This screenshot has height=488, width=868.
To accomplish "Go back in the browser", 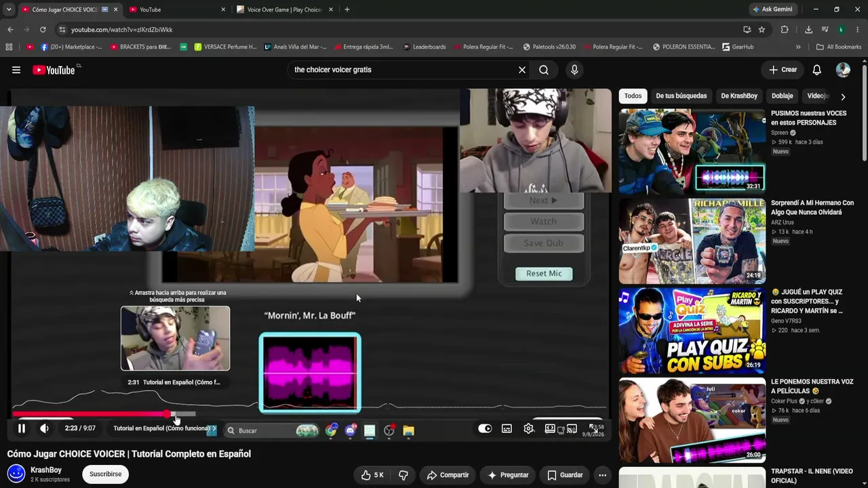I will click(10, 30).
